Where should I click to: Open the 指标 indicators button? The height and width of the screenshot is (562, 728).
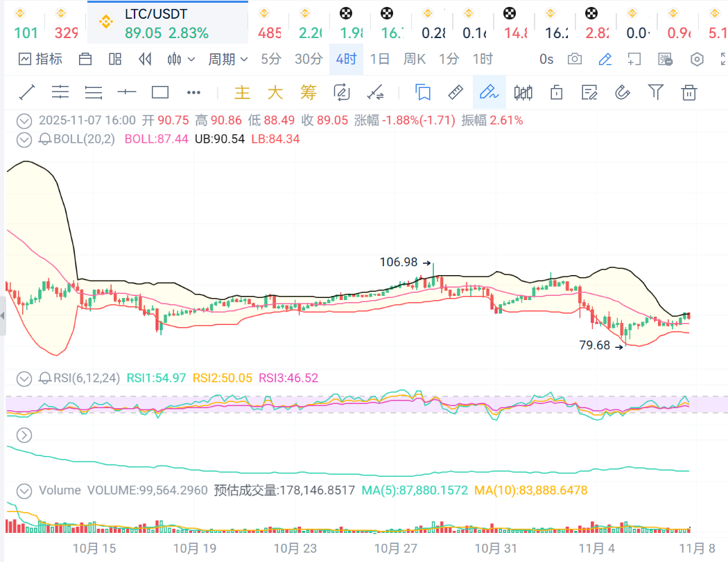(x=40, y=59)
